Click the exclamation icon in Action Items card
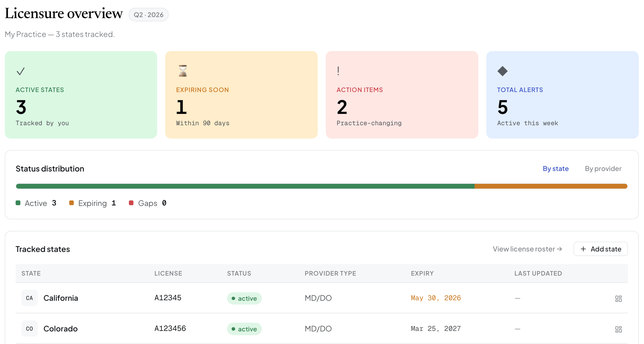This screenshot has height=344, width=644. (338, 71)
